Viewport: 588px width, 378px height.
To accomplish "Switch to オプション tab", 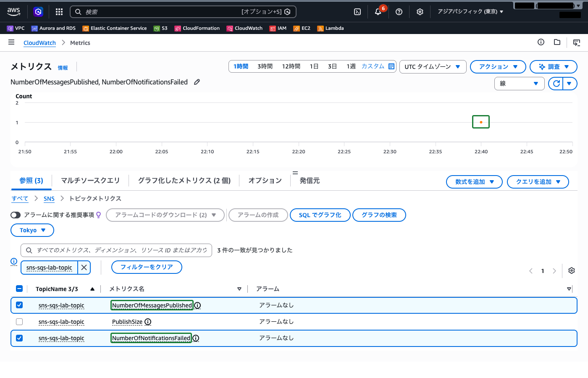I will [x=265, y=181].
